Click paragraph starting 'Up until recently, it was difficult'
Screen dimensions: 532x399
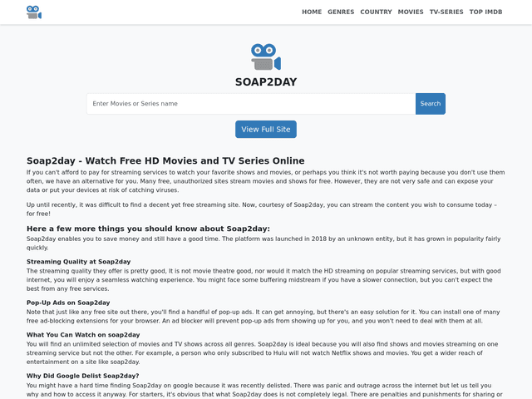pyautogui.click(x=262, y=209)
